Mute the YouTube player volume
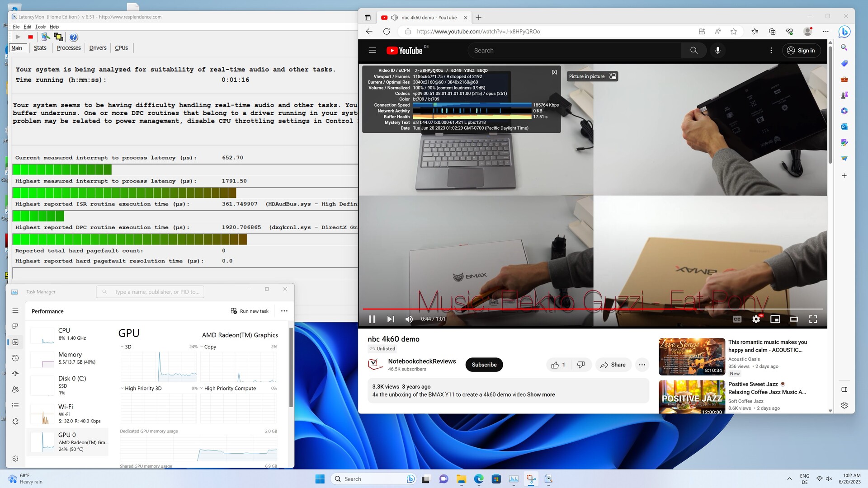 (409, 319)
